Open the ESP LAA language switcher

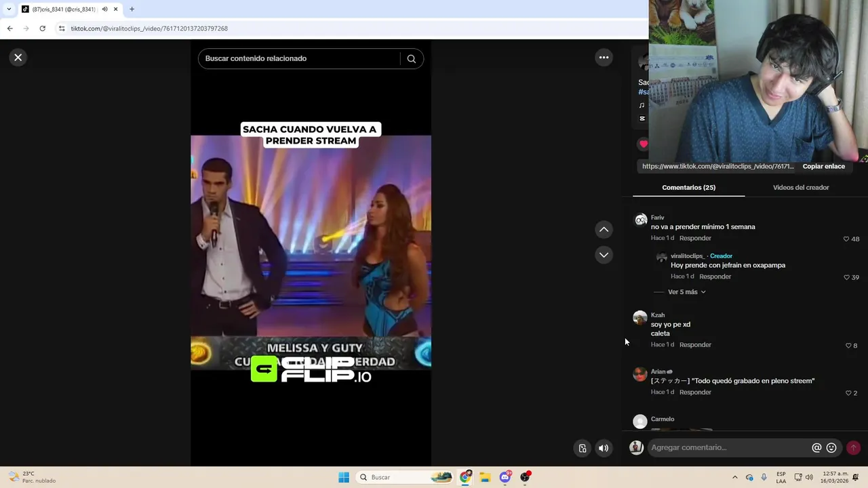point(781,477)
